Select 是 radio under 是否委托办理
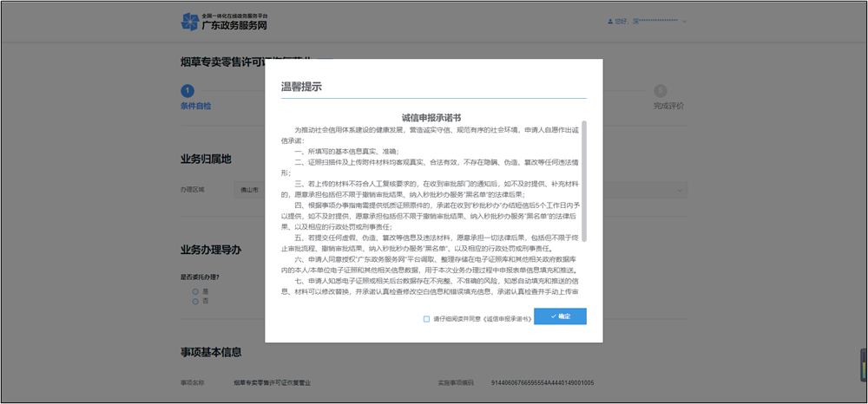 [x=194, y=291]
